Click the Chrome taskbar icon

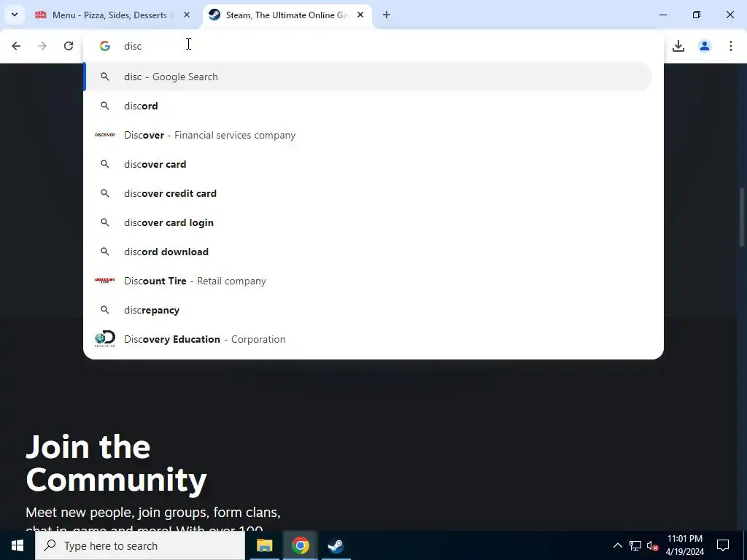(300, 545)
